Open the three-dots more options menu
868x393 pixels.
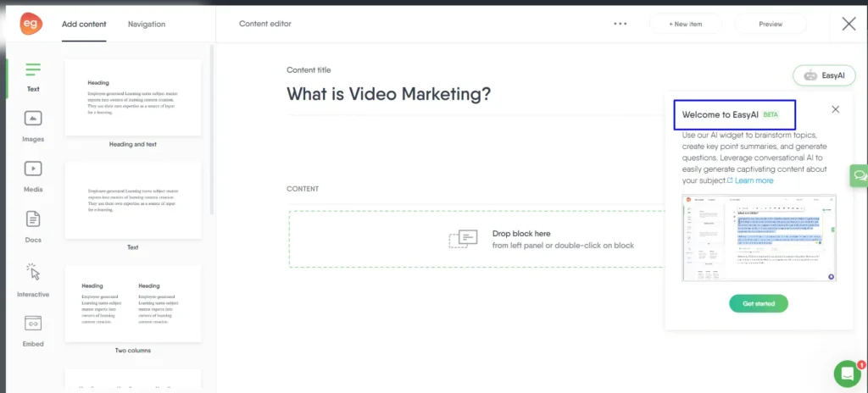620,24
